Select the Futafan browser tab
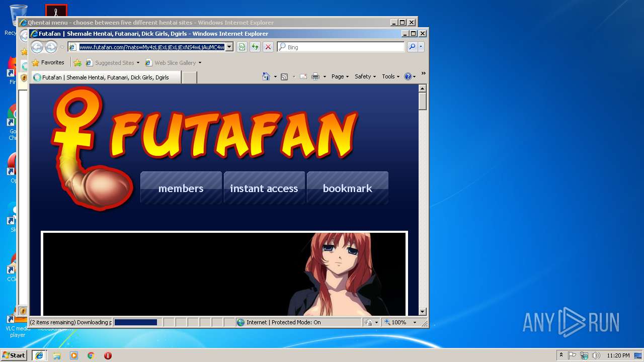This screenshot has width=644, height=362. (x=106, y=77)
